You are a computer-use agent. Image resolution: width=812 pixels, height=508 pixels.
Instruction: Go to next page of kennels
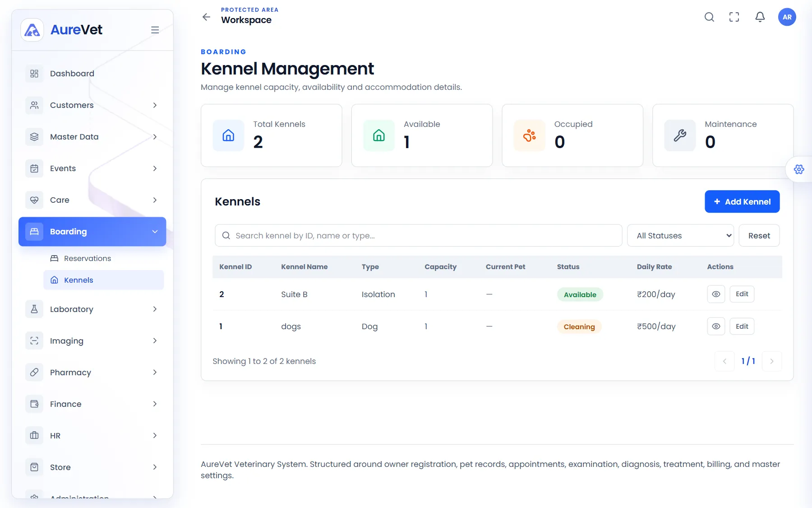point(772,361)
